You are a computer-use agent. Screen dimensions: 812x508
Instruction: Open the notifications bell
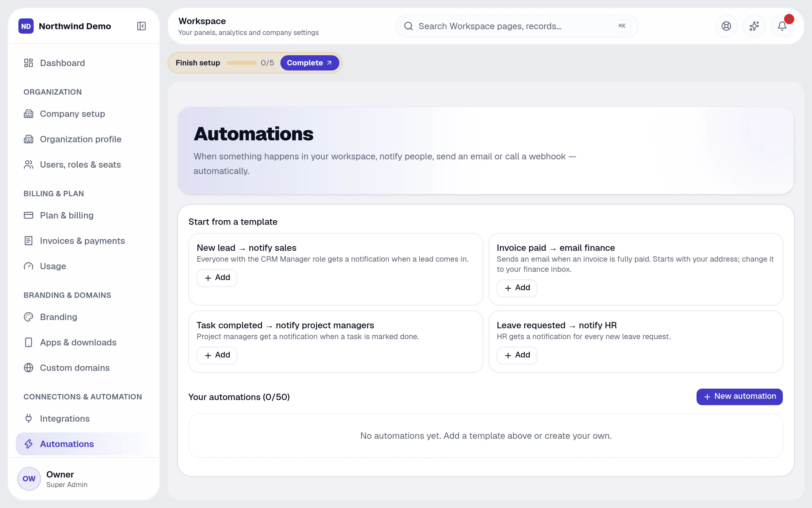coord(782,26)
